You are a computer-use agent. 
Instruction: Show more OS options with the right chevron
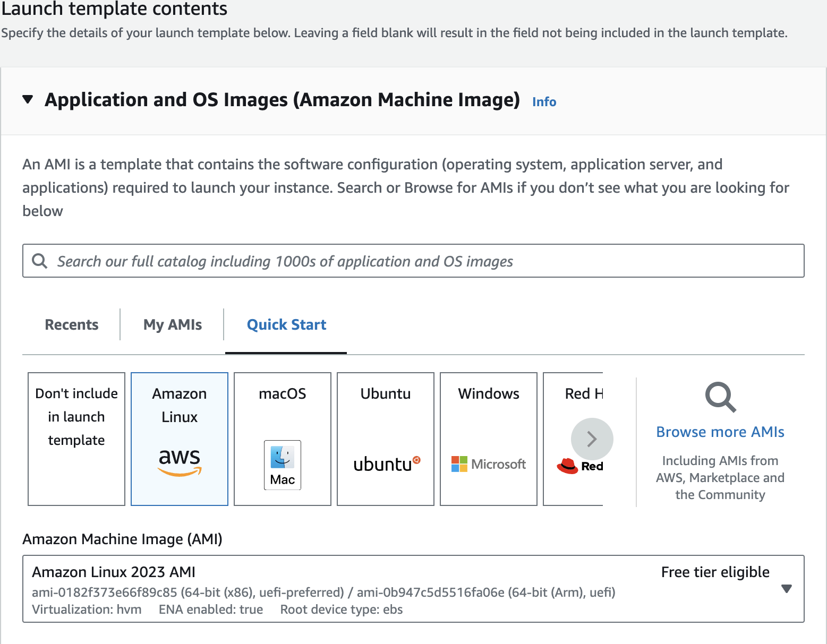click(592, 439)
